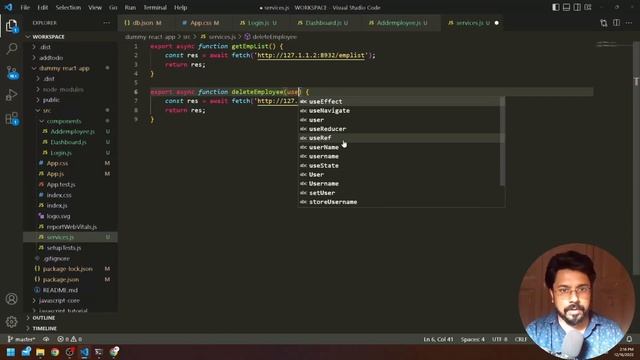This screenshot has width=640, height=360.
Task: Open the Search view in activity bar
Action: coord(11,49)
